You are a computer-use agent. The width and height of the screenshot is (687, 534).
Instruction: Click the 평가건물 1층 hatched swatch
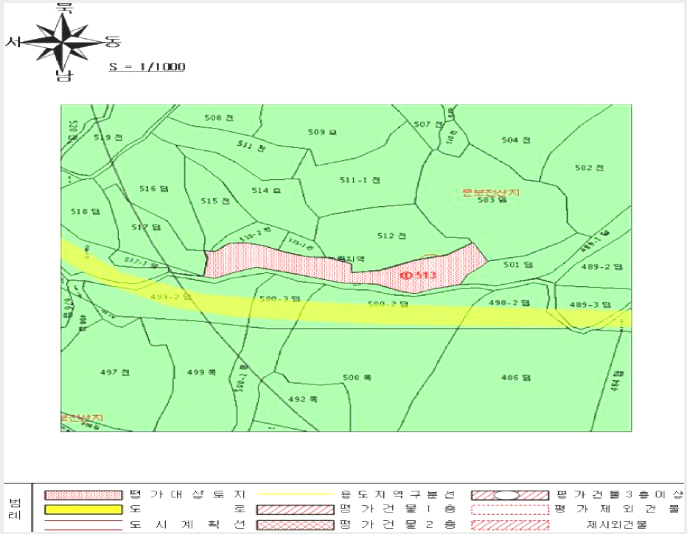pyautogui.click(x=295, y=510)
